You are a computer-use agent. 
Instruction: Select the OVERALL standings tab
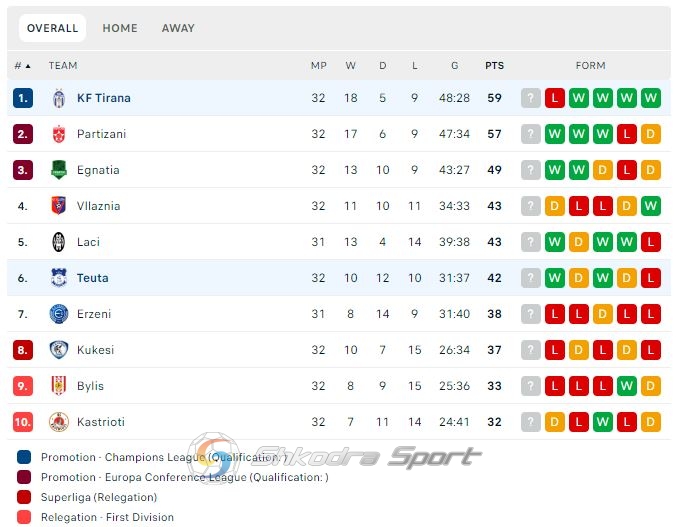53,28
